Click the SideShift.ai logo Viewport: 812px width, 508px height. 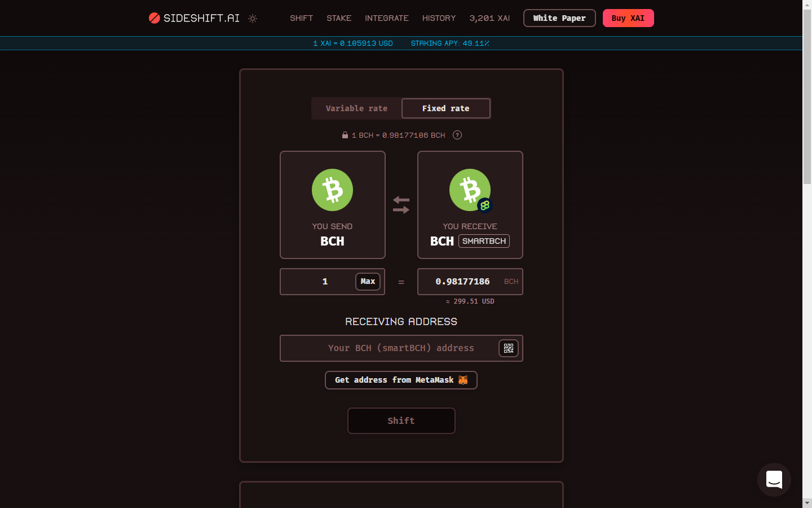194,18
